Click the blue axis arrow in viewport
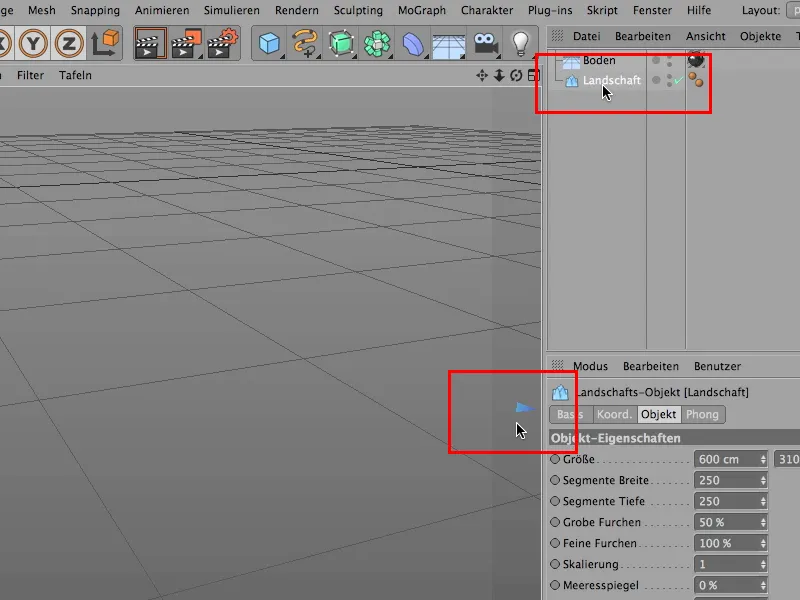The height and width of the screenshot is (600, 800). click(524, 407)
